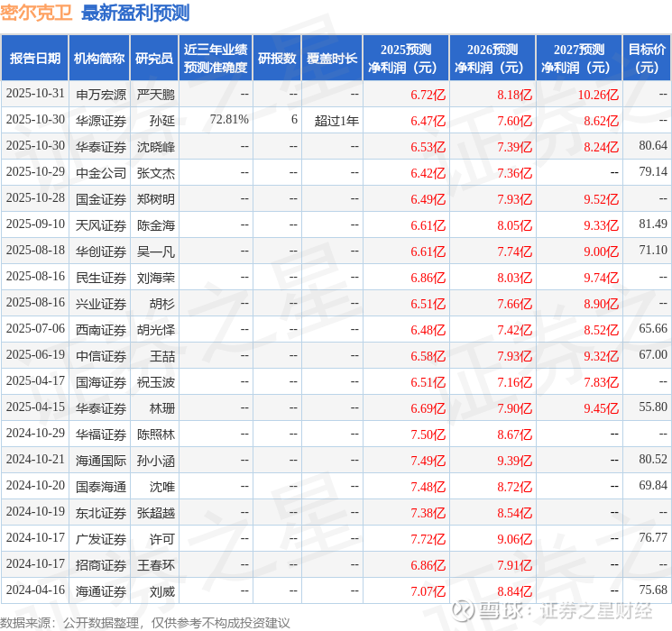Select the 2025-10-28 date cell
Viewport: 672px width, 631px height.
(x=35, y=198)
